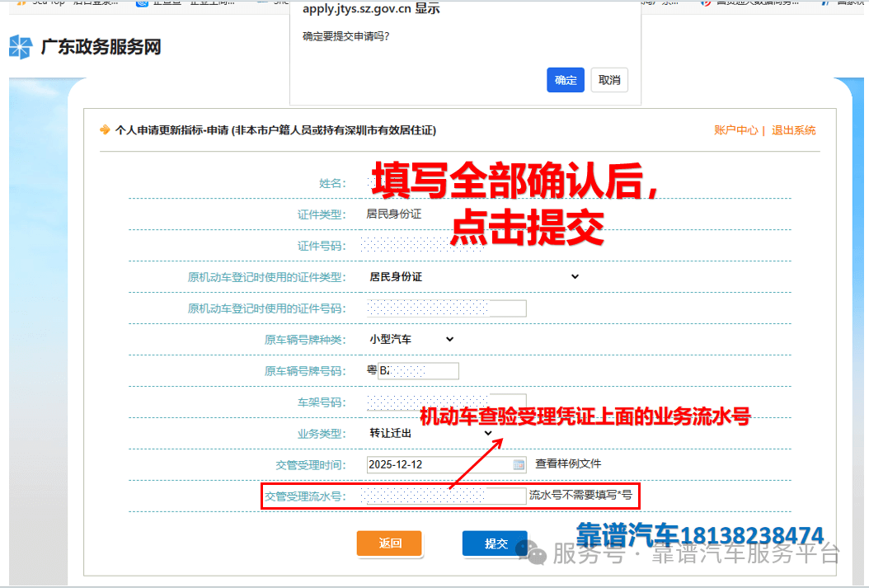Click into the 车架号码 input field
Screen dimensions: 869x588
pyautogui.click(x=446, y=402)
